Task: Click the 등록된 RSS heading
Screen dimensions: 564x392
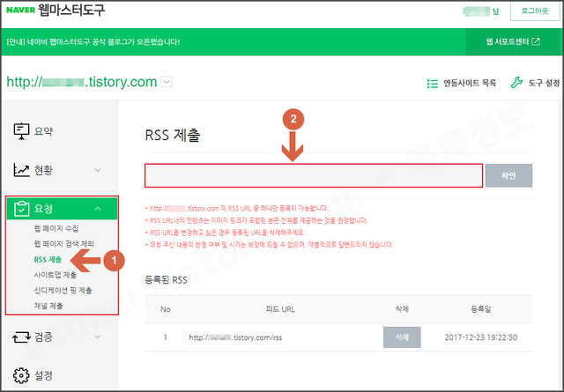Action: coord(167,280)
